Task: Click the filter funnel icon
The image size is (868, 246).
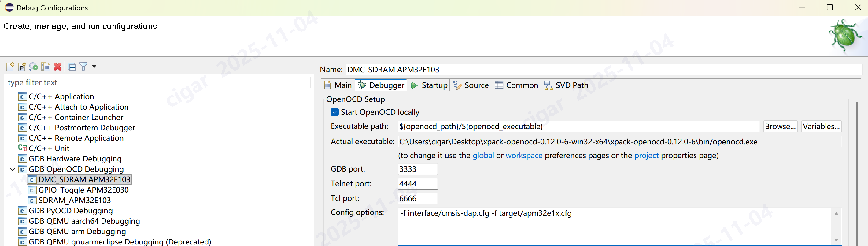Action: click(x=83, y=67)
